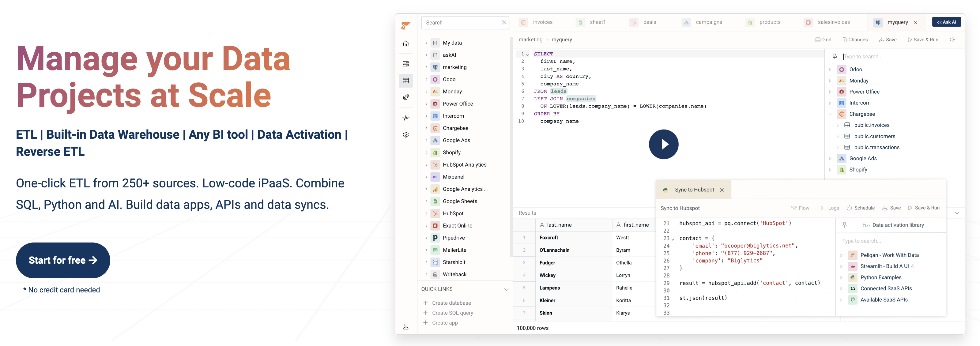Expand the Chargebee tree item in the left panel
Viewport: 980px width, 346px height.
point(426,128)
